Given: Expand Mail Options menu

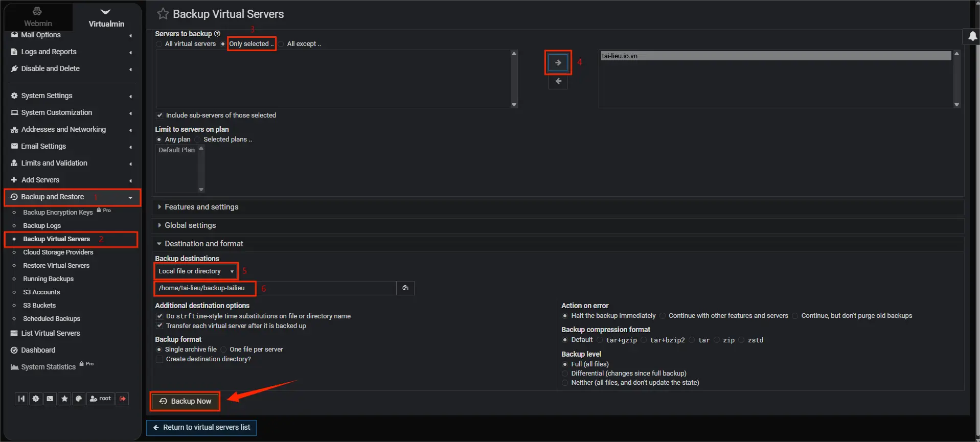Looking at the screenshot, I should point(72,35).
